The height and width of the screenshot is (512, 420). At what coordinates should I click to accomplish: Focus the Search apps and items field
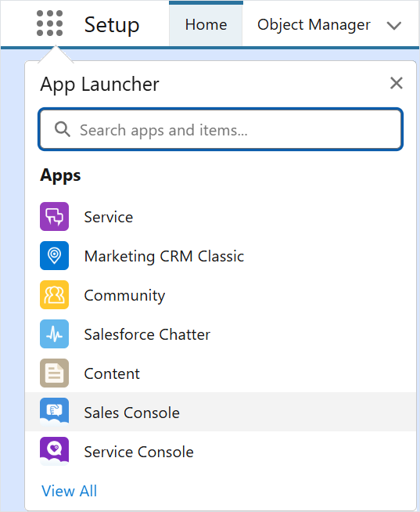coord(221,129)
